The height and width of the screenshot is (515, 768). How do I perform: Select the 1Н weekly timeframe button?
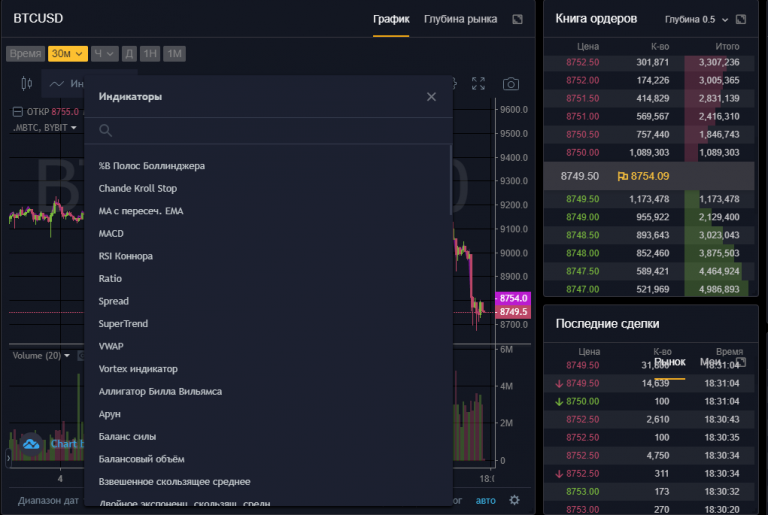tap(149, 53)
